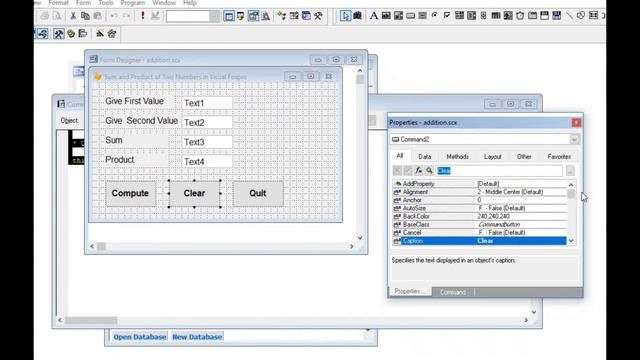Launch the Form Builder icon

click(100, 33)
